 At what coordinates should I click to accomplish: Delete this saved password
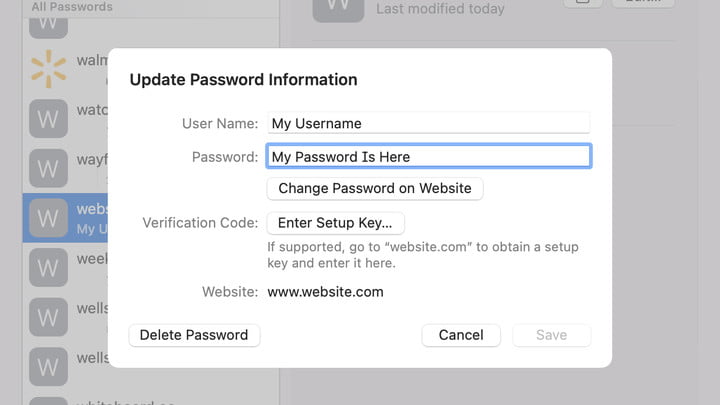(x=194, y=335)
